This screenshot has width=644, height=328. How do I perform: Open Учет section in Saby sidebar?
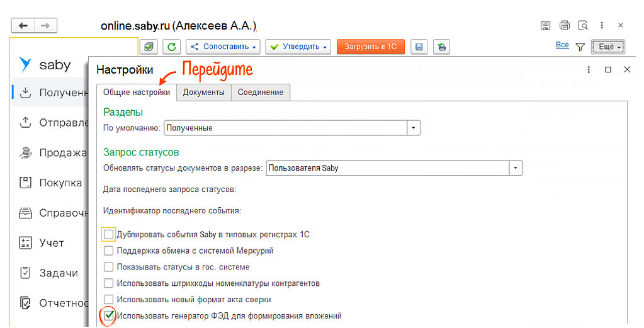pos(51,242)
